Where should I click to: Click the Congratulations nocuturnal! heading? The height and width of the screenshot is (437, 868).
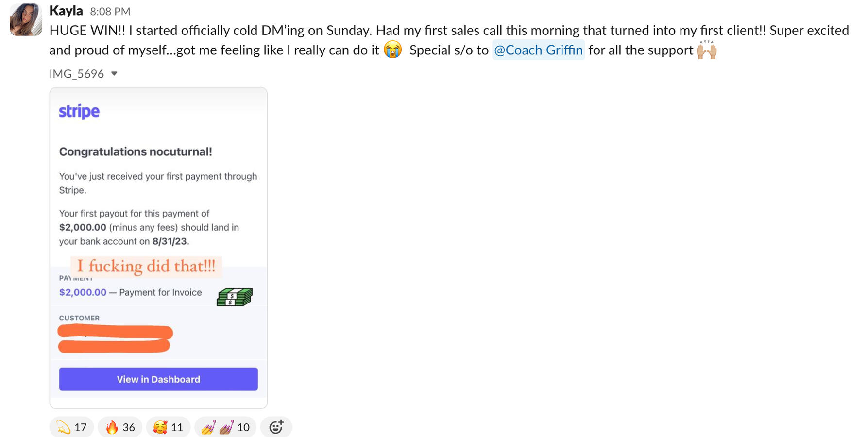pos(136,151)
